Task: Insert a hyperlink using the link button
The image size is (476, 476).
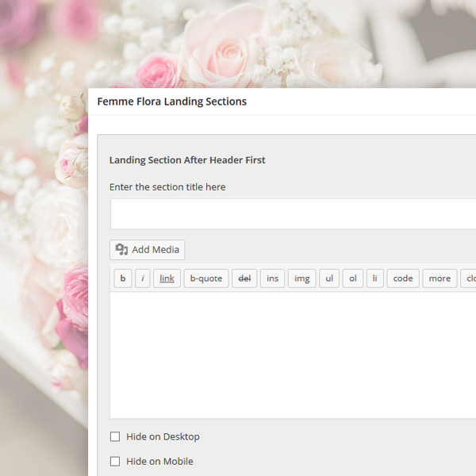Action: pos(167,278)
